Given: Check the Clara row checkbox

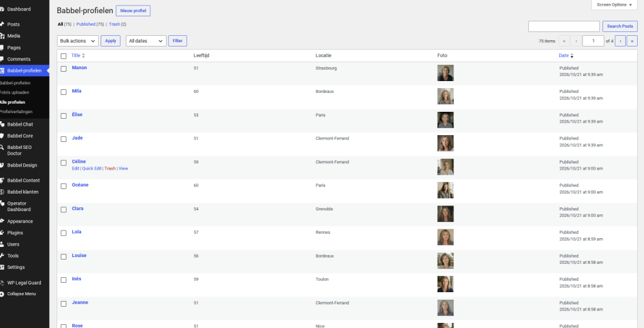Looking at the screenshot, I should pyautogui.click(x=64, y=209).
